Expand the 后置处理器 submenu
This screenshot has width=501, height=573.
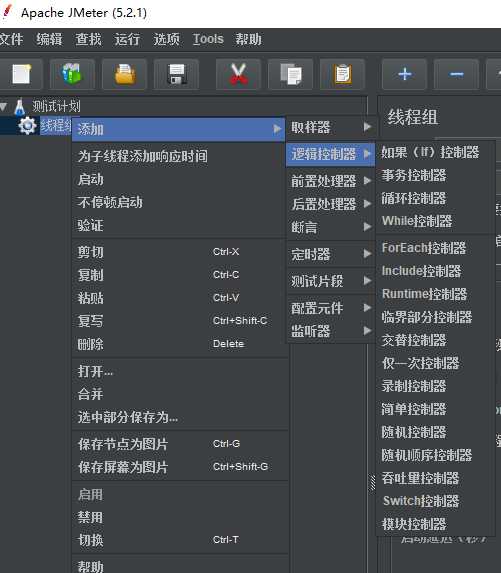coord(331,204)
